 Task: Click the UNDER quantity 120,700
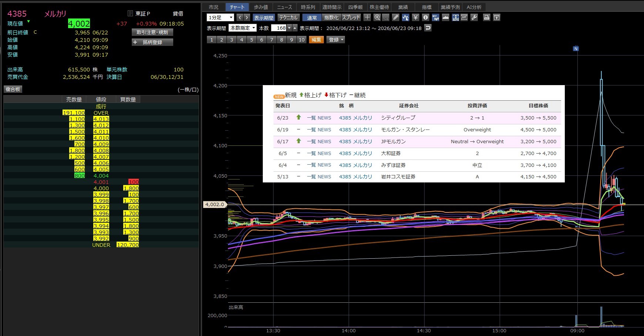[128, 245]
